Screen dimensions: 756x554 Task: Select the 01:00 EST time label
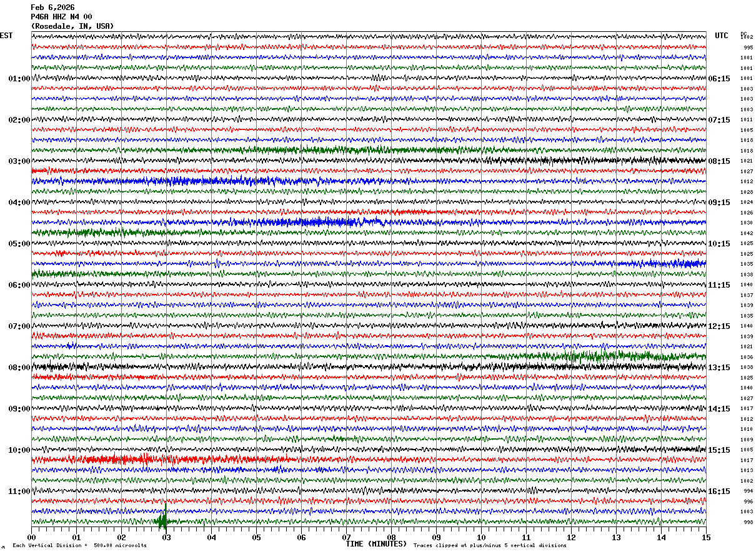coord(19,79)
